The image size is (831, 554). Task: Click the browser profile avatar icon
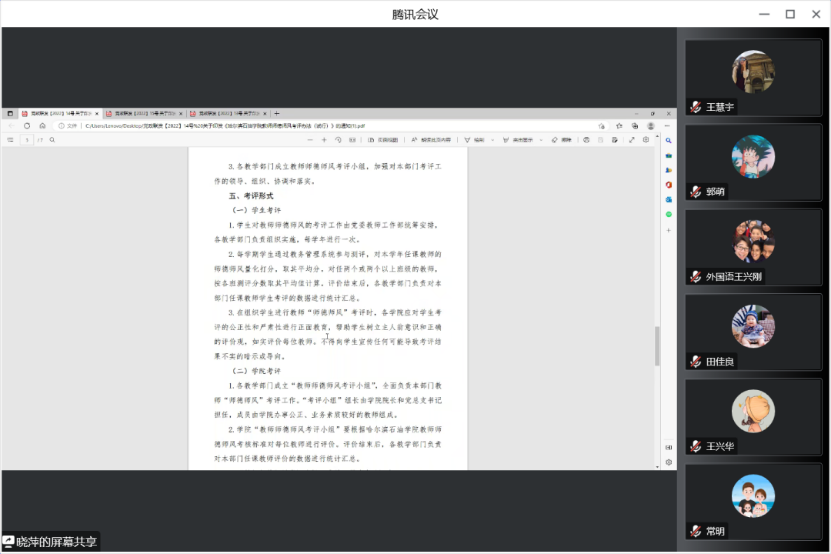[651, 126]
